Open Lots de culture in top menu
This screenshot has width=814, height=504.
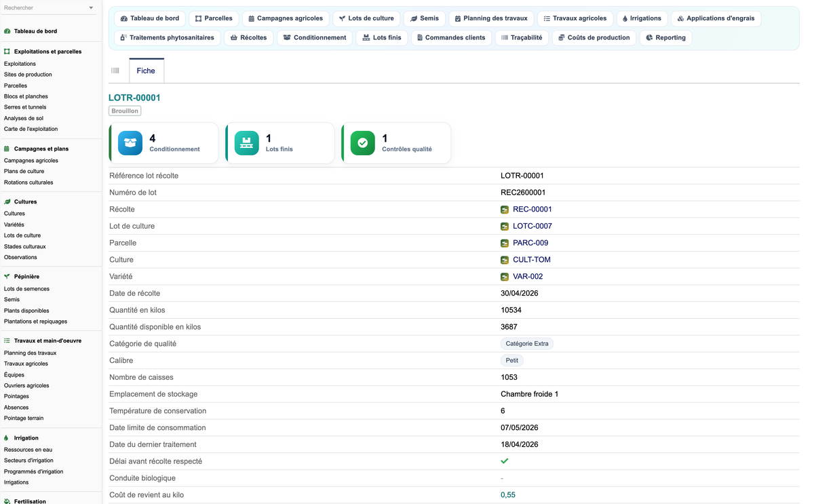(366, 18)
